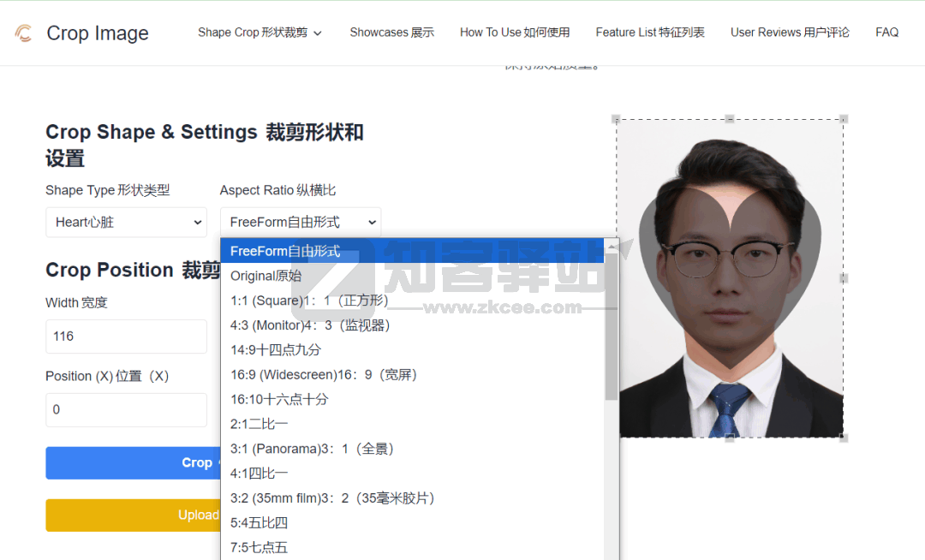Click the top-left crop resize handle
Screen dimensions: 925x560
click(x=616, y=119)
